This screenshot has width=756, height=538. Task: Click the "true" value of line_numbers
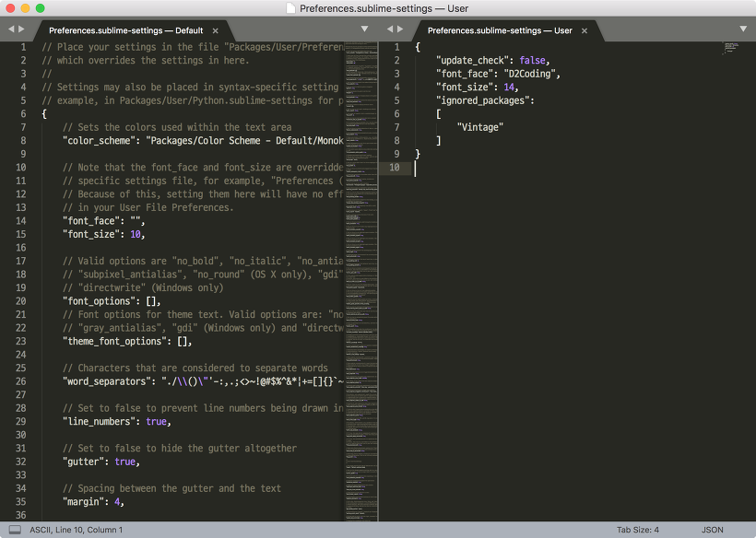click(x=156, y=422)
